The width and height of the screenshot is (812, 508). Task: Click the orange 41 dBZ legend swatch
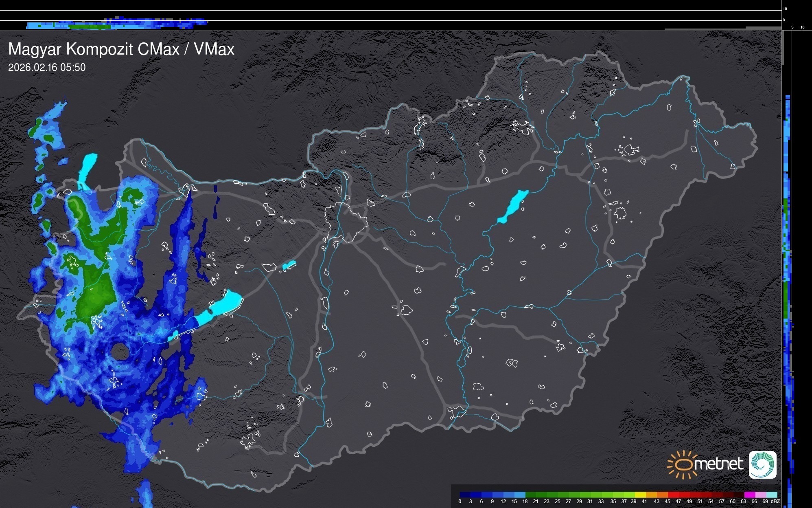[651, 495]
